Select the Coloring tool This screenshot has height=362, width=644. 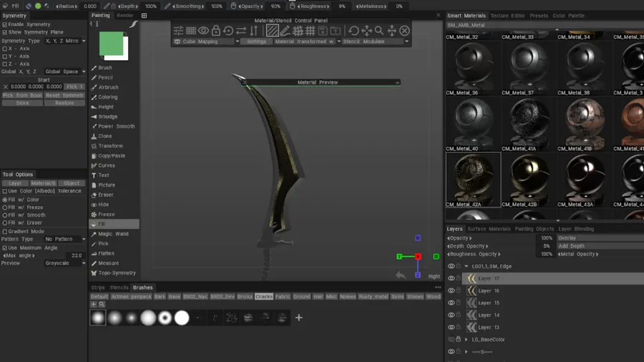point(107,97)
